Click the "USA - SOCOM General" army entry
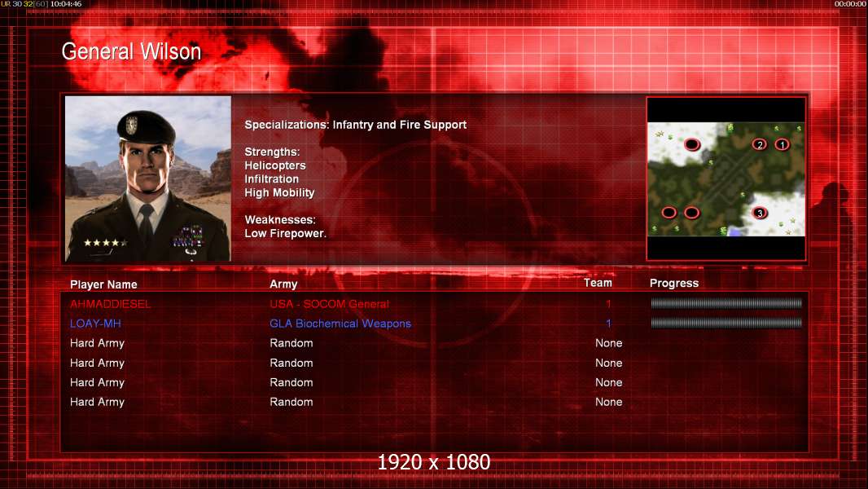Viewport: 868px width, 489px height. (x=330, y=303)
